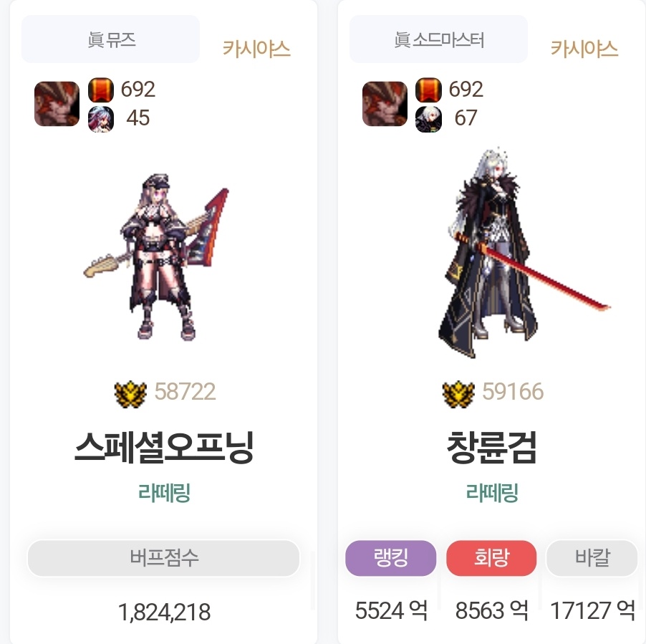The image size is (646, 644).
Task: Select the purple 랭킹 tab
Action: (x=390, y=558)
